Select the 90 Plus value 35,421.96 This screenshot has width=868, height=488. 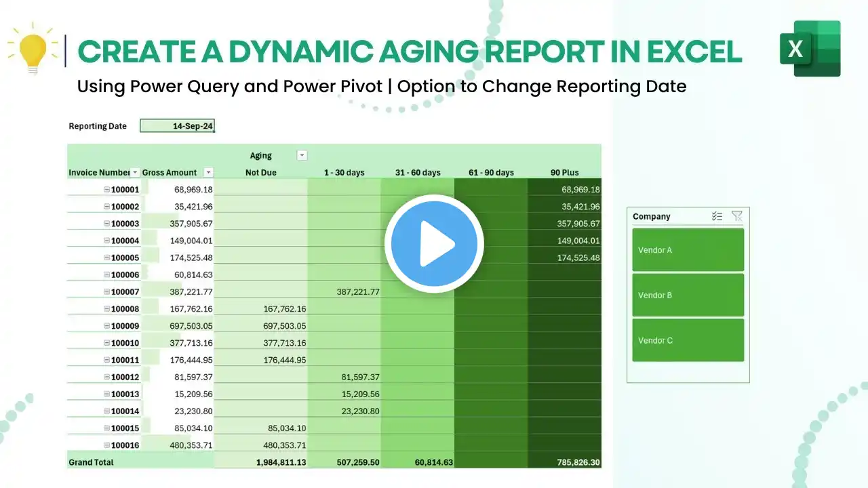(580, 207)
